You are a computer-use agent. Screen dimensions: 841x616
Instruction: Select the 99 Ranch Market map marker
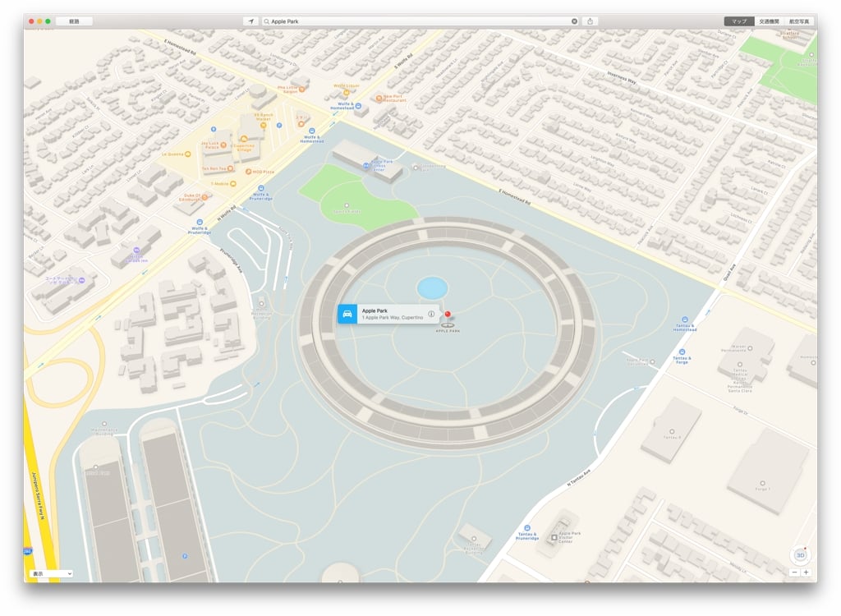[x=263, y=124]
